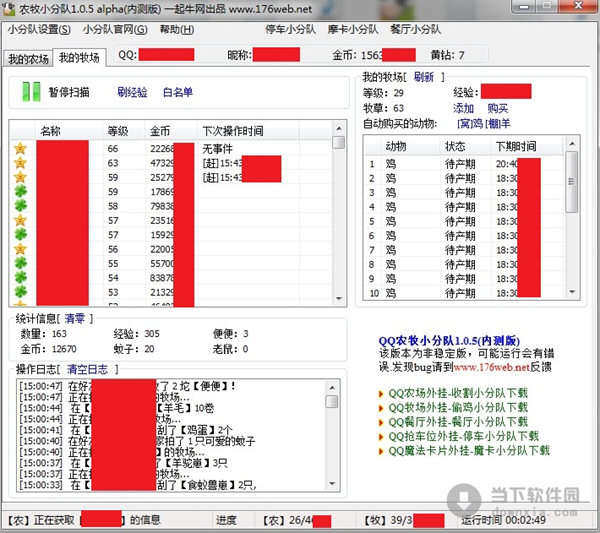Screen dimensions: 600x533
Task: Click 清零 to reset statistics
Action: [x=76, y=318]
